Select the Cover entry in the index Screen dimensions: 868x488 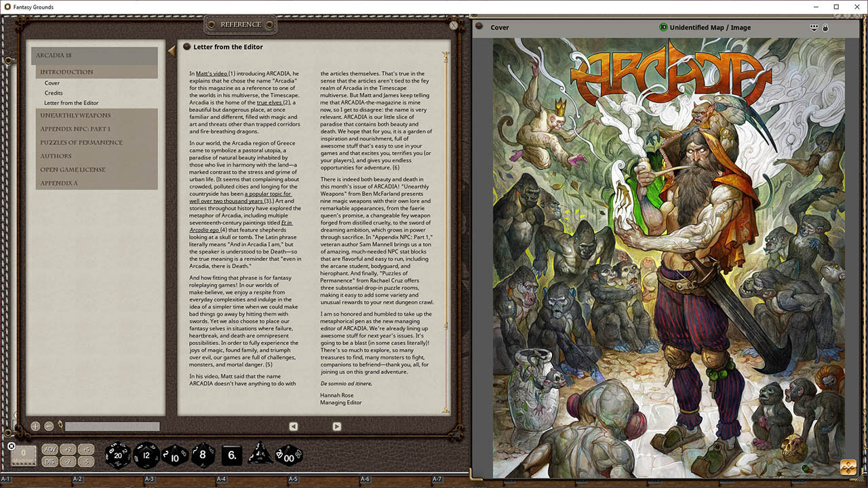[52, 83]
